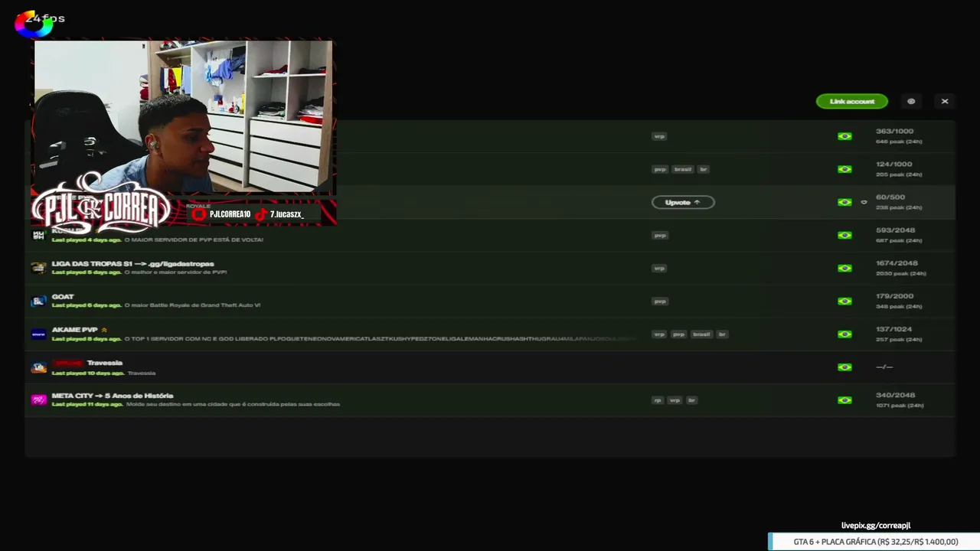Click the Brazil flag in the AKAME PVP row
980x551 pixels.
844,334
